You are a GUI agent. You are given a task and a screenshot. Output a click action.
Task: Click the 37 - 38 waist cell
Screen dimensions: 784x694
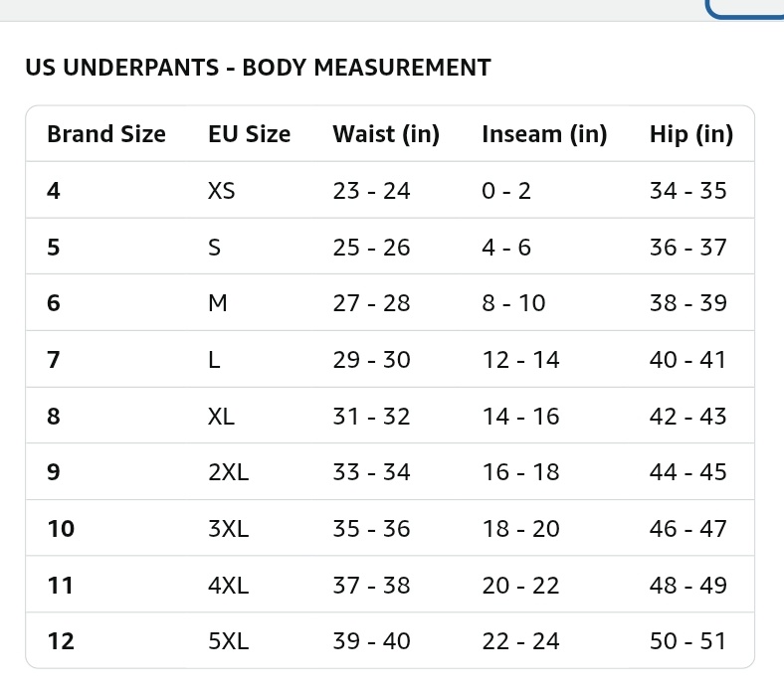click(x=371, y=585)
